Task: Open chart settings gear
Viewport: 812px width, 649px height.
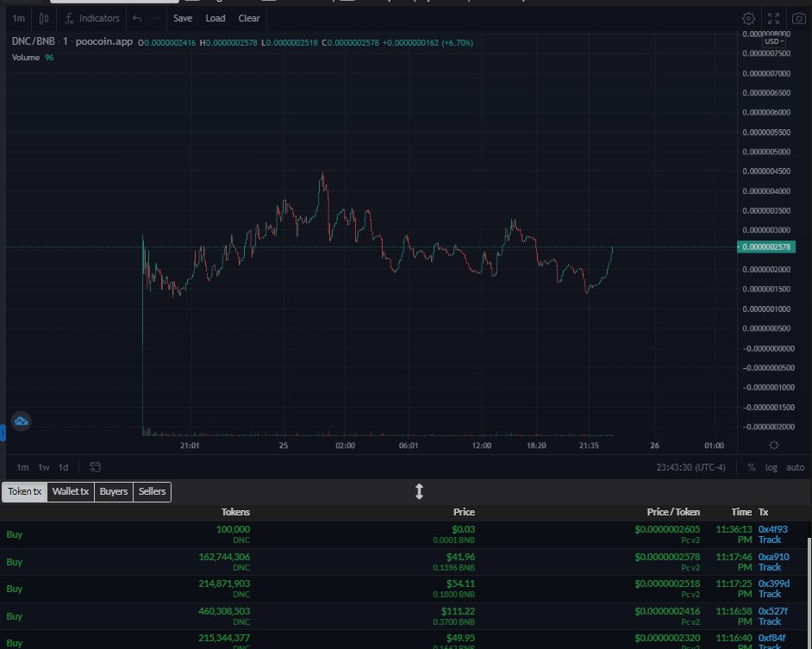Action: coord(748,19)
